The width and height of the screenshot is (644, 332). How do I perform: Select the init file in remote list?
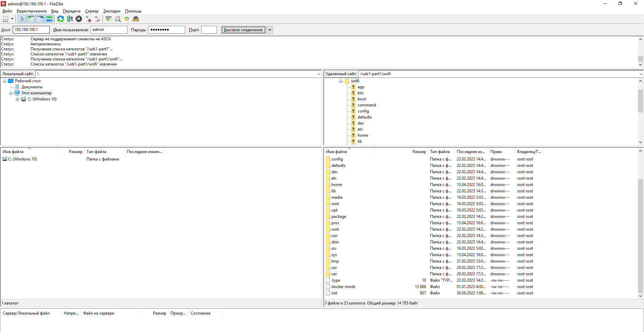click(334, 293)
